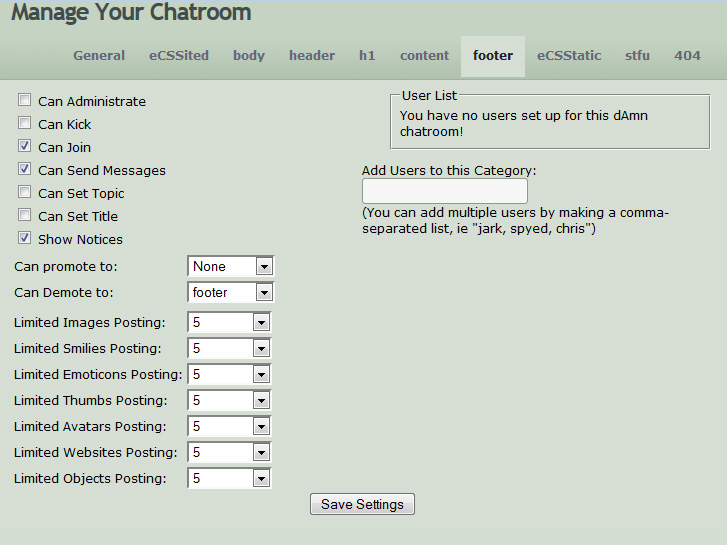Viewport: 727px width, 545px height.
Task: Expand the Can Demote to dropdown
Action: pyautogui.click(x=231, y=292)
